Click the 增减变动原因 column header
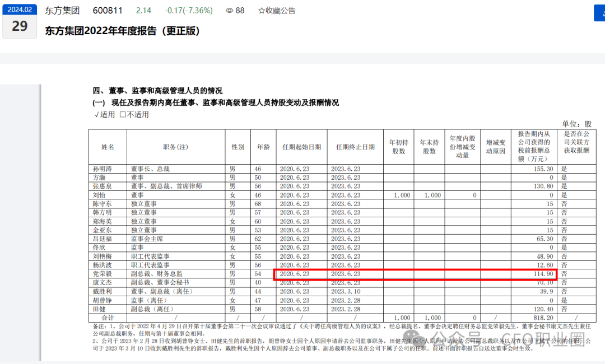Screen dimensions: 605x364 tap(495, 147)
